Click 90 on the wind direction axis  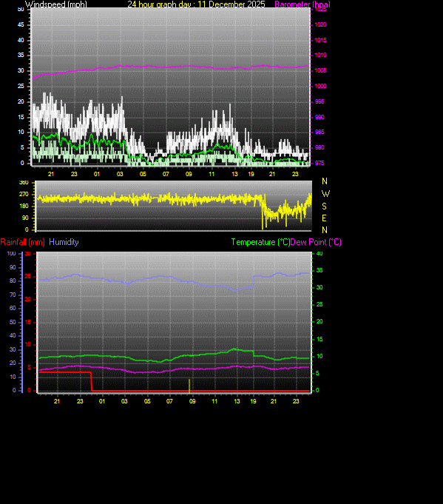tap(25, 218)
